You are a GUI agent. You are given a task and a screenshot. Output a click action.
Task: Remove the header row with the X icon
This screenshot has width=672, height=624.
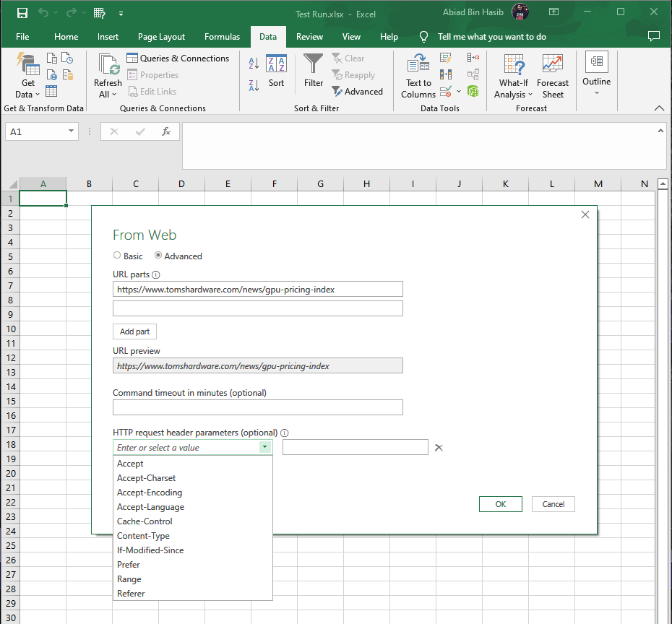pos(439,448)
